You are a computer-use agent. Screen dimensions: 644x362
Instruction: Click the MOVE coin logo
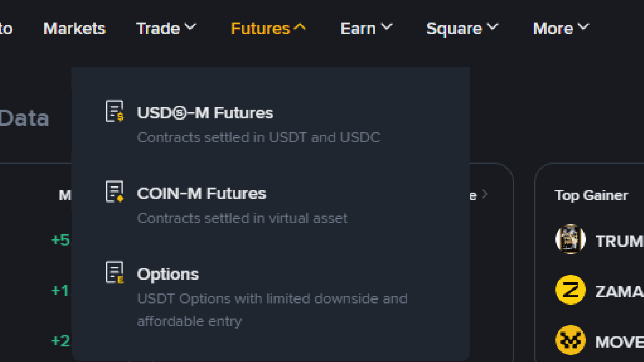(x=571, y=340)
